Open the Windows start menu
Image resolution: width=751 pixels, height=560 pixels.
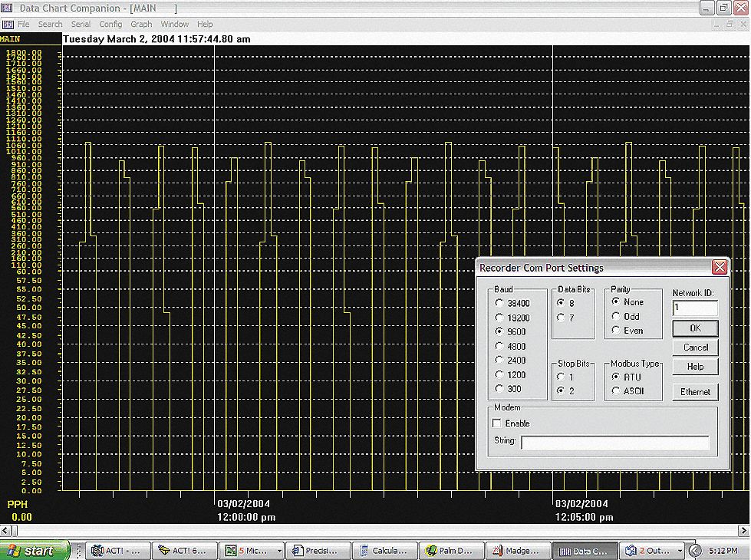coord(35,551)
